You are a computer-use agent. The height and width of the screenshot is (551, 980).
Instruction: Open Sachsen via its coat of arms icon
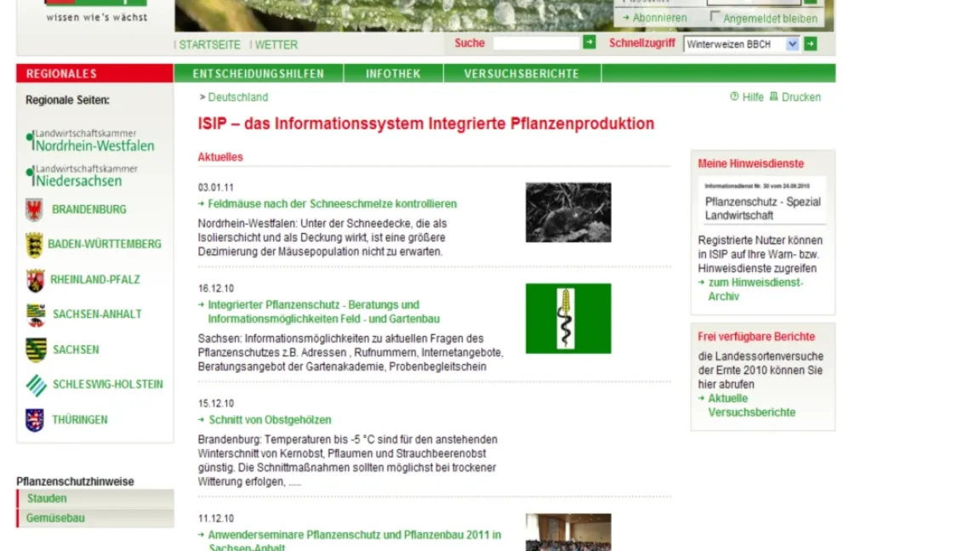[x=34, y=349]
